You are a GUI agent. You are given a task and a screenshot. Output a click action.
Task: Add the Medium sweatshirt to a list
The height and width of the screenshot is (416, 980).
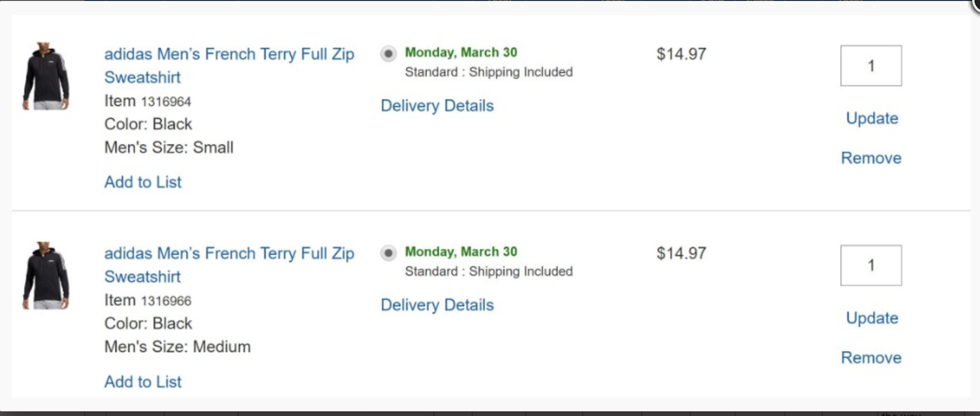[143, 382]
